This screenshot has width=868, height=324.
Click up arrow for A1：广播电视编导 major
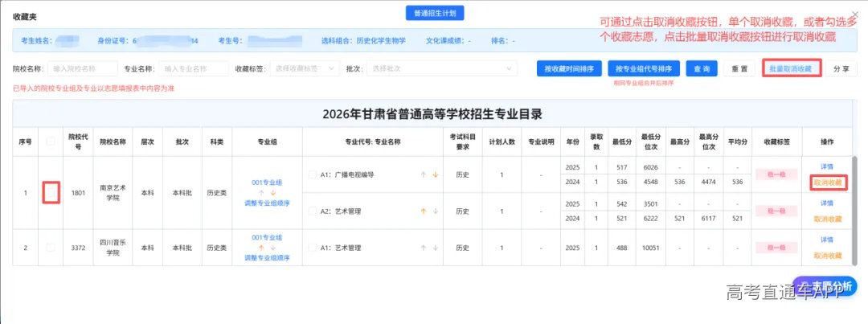pos(424,174)
